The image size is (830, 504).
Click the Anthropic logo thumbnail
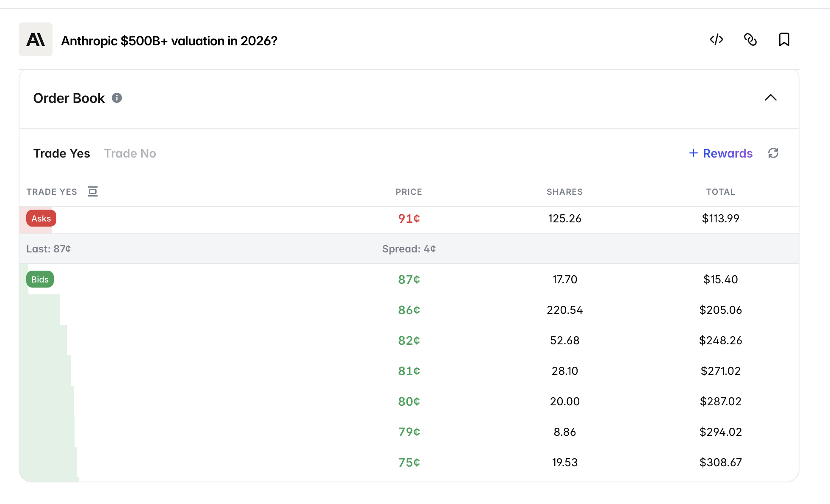(36, 40)
